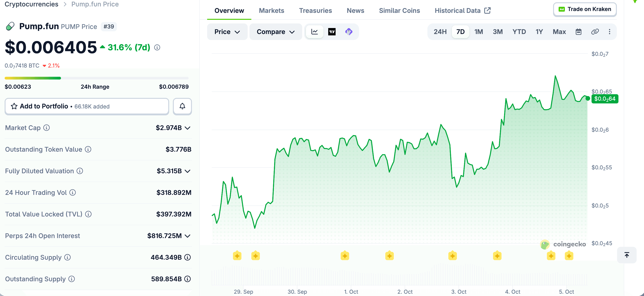This screenshot has height=296, width=644.
Task: Go to Cryptocurrencies breadcrumb link
Action: point(32,4)
